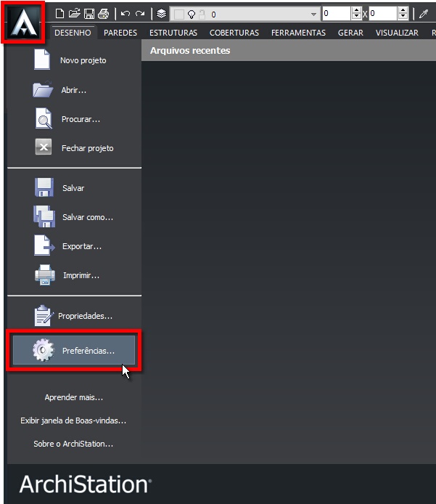Image resolution: width=436 pixels, height=504 pixels.
Task: Open the ESTRUTURAS tab
Action: (x=173, y=33)
